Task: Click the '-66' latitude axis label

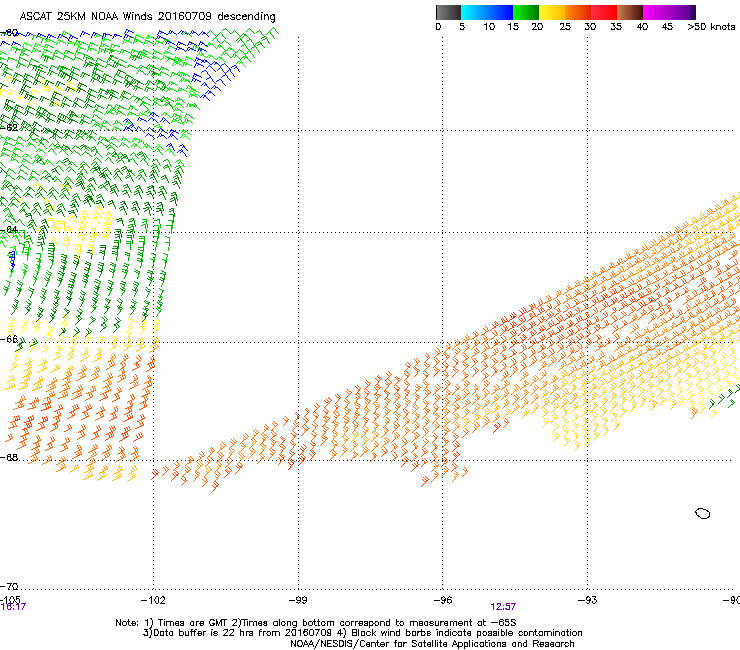Action: 9,339
